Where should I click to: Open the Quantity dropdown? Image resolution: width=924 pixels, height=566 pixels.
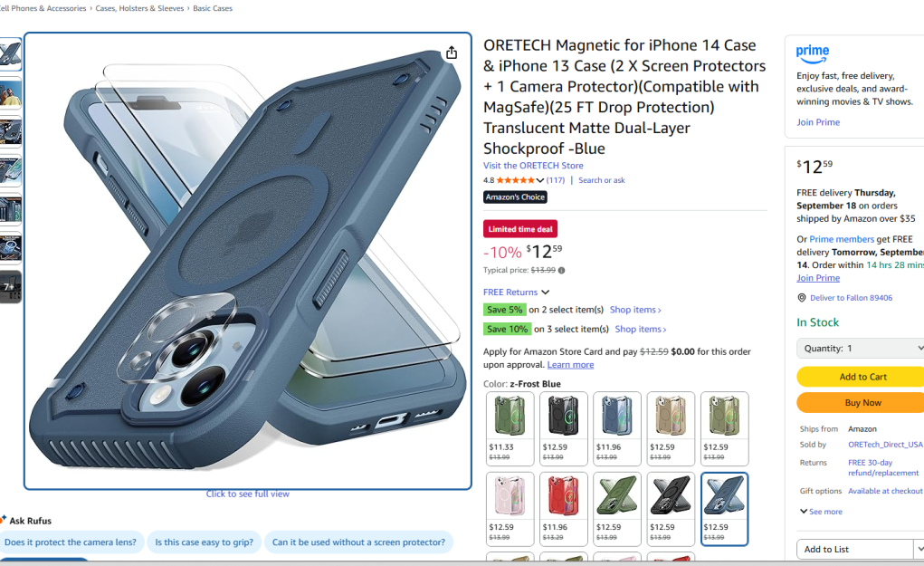click(861, 349)
